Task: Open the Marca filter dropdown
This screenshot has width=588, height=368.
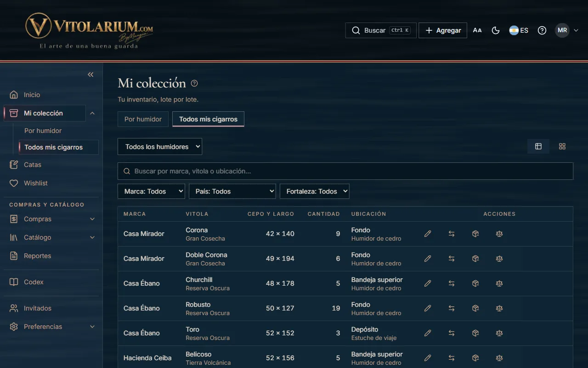Action: 151,191
